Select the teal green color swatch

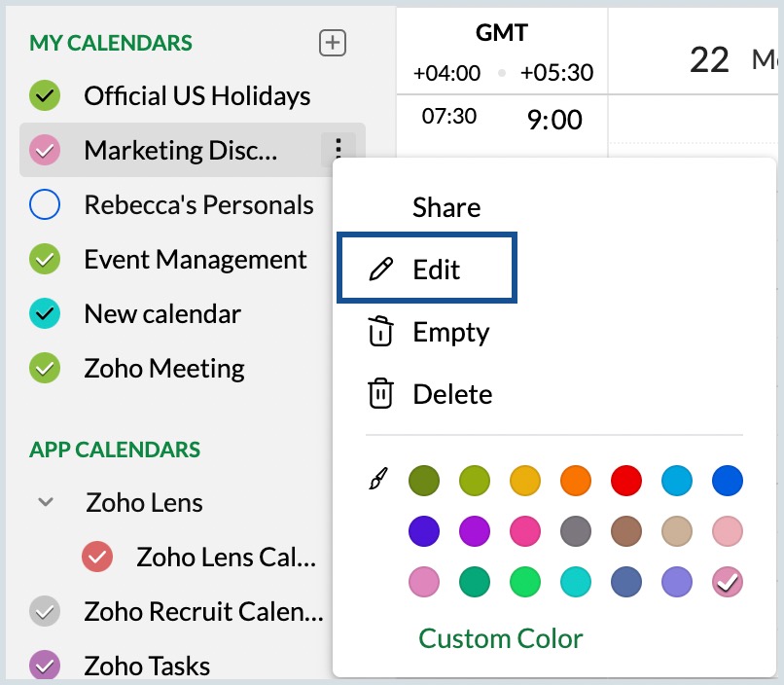coord(475,582)
